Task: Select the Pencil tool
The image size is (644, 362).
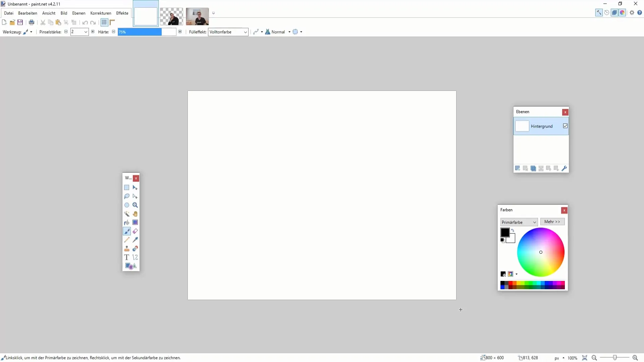Action: [126, 240]
